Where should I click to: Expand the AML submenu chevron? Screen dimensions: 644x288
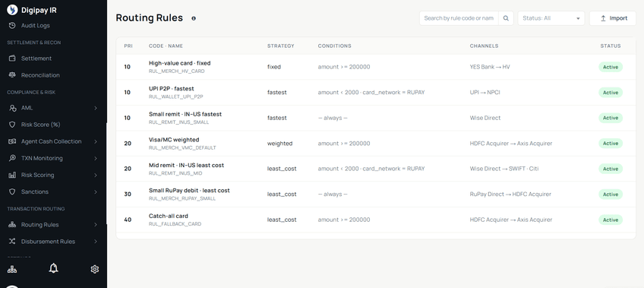96,108
